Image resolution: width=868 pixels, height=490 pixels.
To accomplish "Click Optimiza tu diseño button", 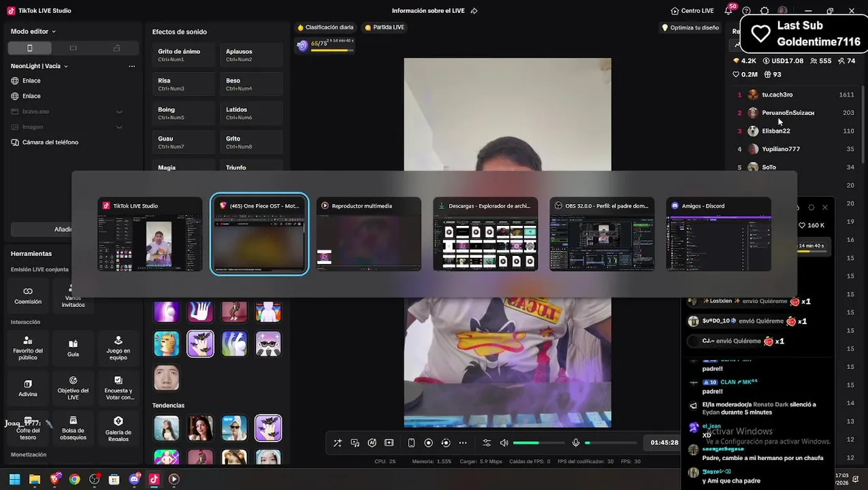I will [690, 28].
